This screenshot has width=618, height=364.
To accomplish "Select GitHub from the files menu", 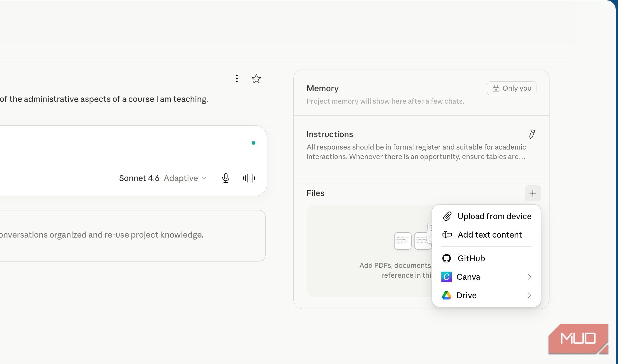I will tap(486, 258).
